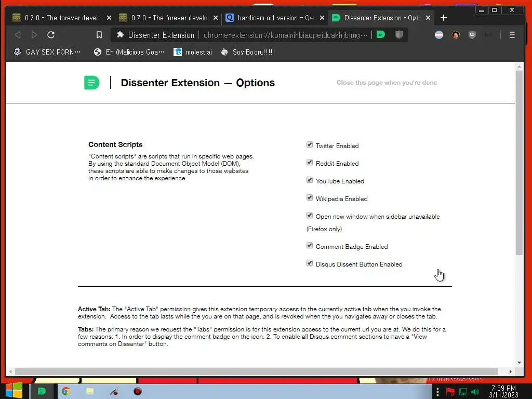Open the avatar extension icon in toolbar
The image size is (532, 399).
[456, 35]
